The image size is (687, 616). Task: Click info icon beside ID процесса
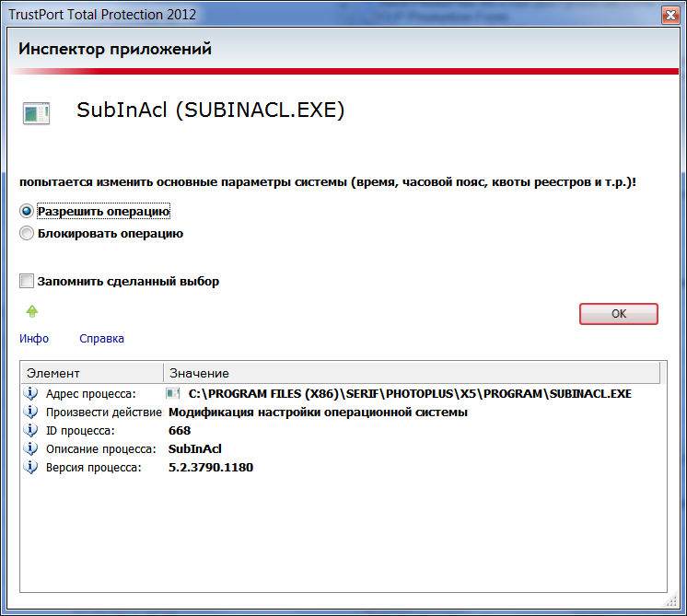[30, 430]
